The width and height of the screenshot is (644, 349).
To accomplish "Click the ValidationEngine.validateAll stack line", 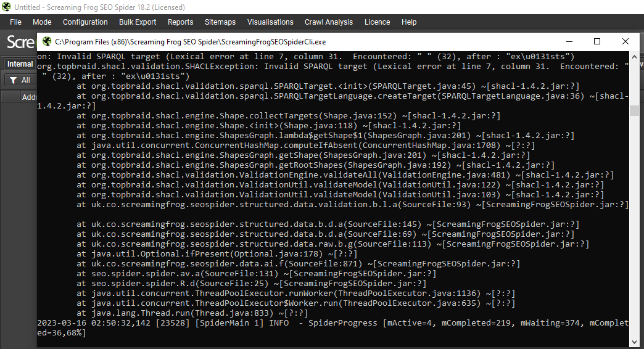I will click(x=345, y=175).
